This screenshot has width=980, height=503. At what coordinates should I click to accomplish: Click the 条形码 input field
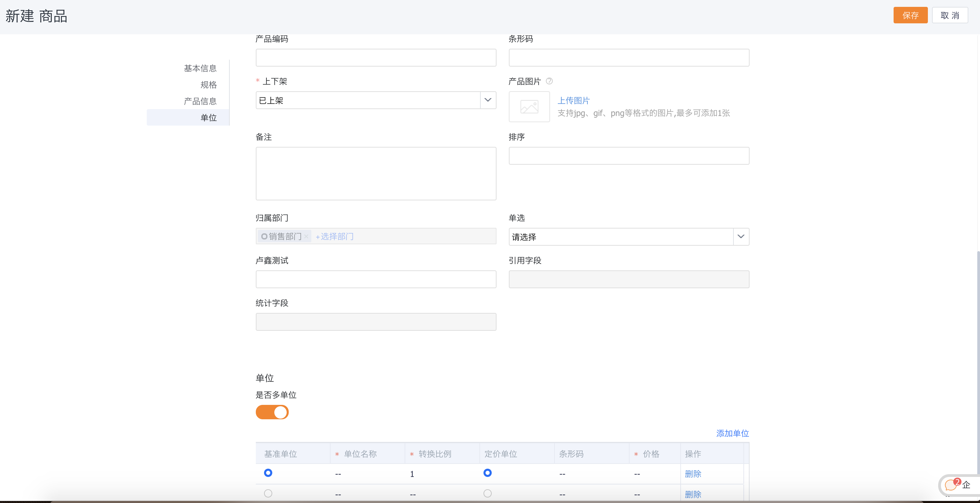pyautogui.click(x=629, y=58)
